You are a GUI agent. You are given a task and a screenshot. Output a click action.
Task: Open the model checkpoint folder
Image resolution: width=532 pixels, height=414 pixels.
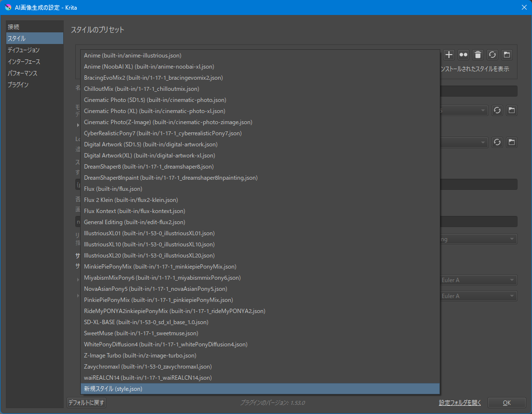[512, 110]
